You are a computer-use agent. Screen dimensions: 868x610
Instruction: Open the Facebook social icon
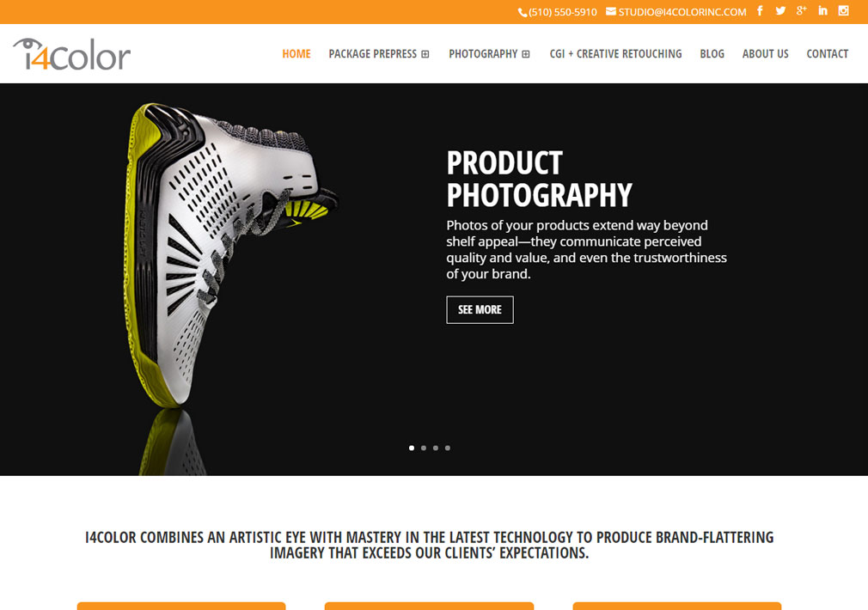tap(760, 10)
